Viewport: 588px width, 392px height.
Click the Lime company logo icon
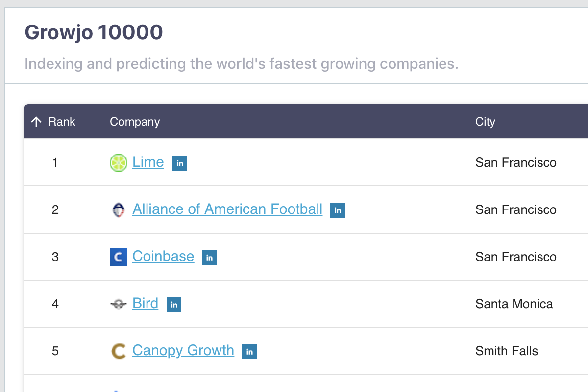coord(118,163)
